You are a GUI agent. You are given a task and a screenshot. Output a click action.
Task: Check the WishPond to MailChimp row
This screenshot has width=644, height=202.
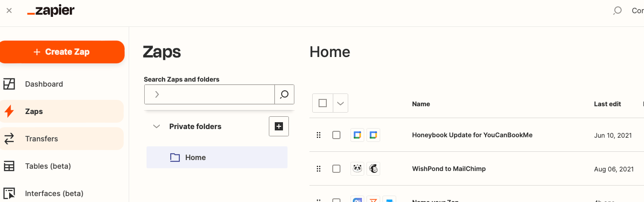[x=336, y=169]
